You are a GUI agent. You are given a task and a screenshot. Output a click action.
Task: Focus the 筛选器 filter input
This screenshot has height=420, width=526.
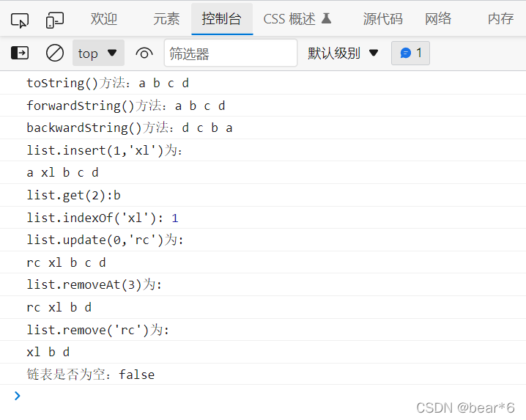point(231,53)
